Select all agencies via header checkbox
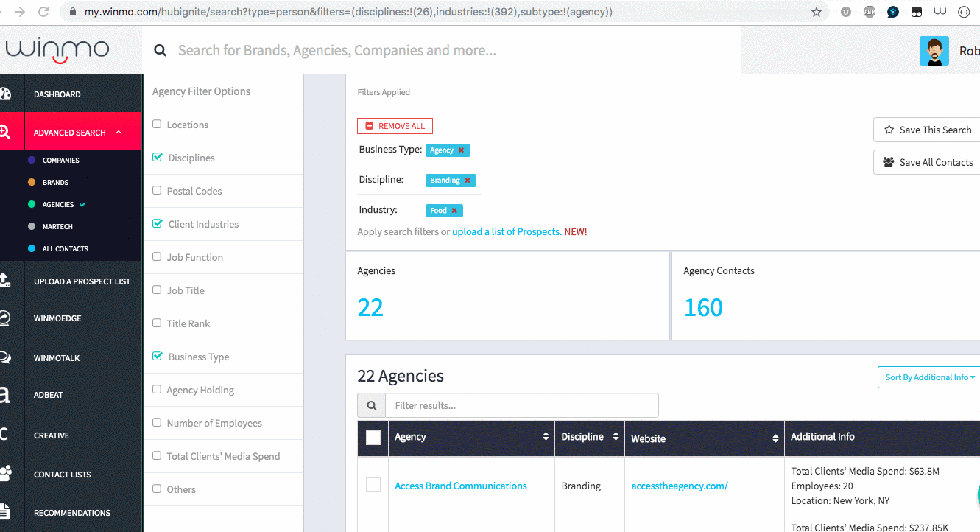This screenshot has height=532, width=980. (x=373, y=438)
